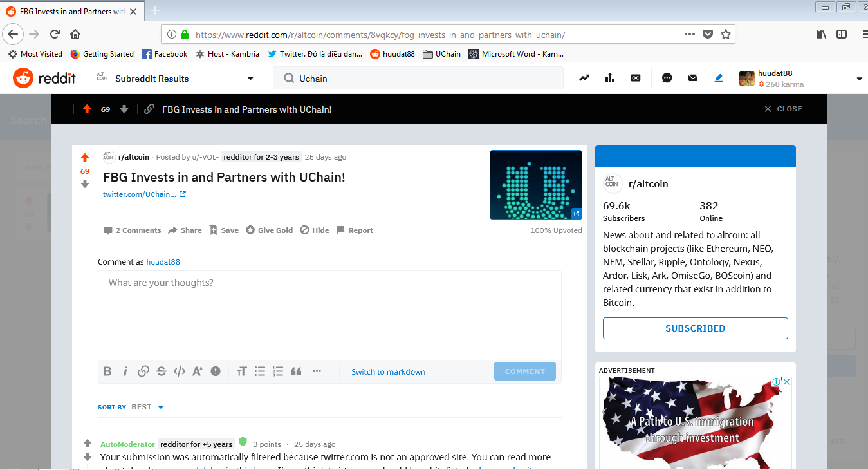Open the Popular trending arrow icon
Viewport: 868px width, 470px height.
click(584, 79)
